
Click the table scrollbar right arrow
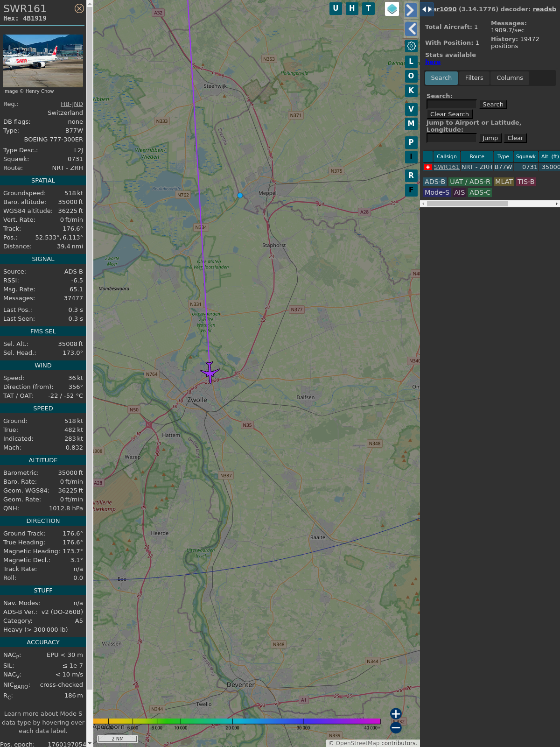click(557, 204)
